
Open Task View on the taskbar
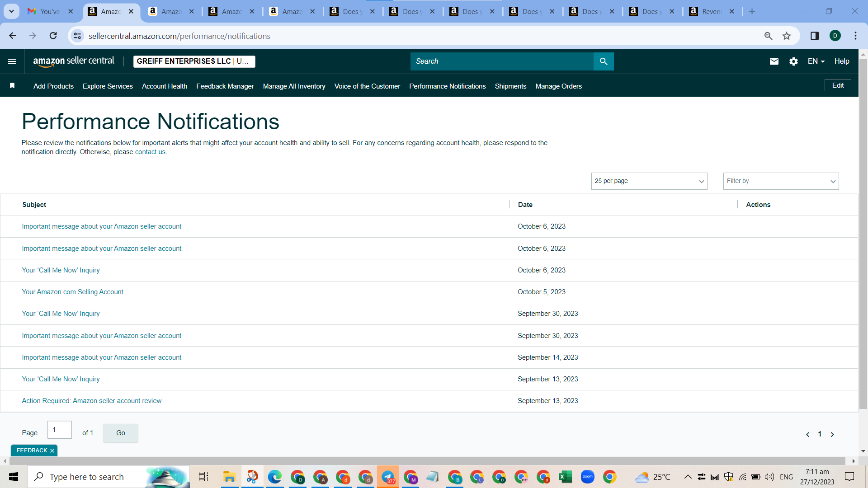pyautogui.click(x=203, y=477)
